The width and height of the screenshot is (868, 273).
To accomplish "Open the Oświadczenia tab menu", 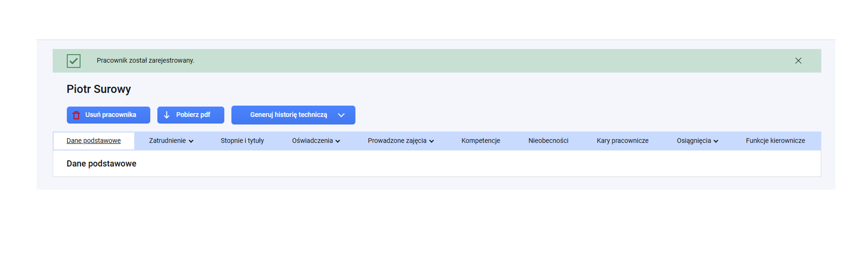I will pyautogui.click(x=316, y=141).
